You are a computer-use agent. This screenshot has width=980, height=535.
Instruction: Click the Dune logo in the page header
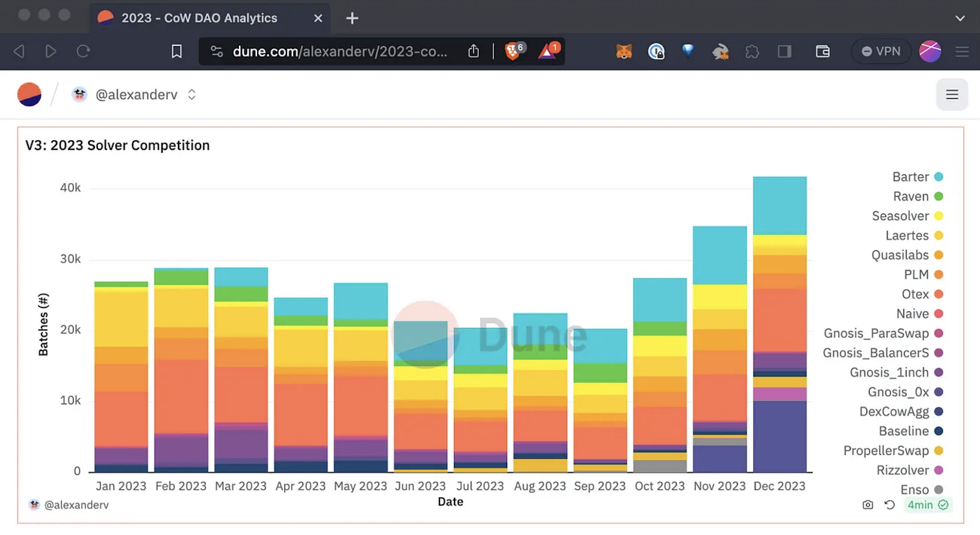click(x=29, y=94)
